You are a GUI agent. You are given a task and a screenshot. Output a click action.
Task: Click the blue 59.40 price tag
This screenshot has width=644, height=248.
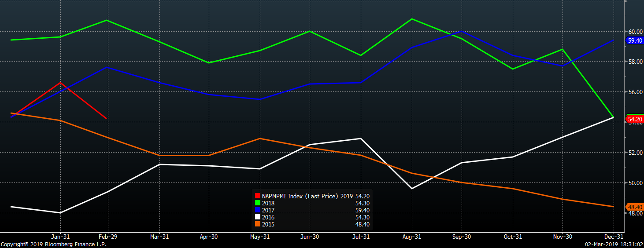(635, 40)
